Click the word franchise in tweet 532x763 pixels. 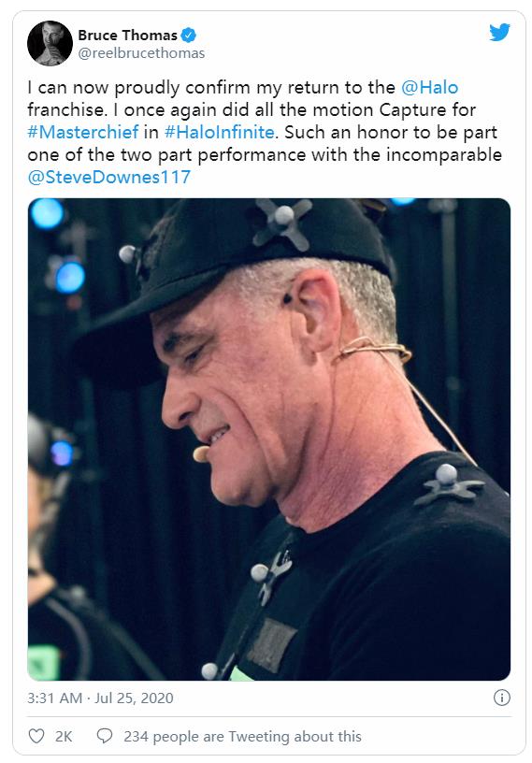tap(65, 110)
